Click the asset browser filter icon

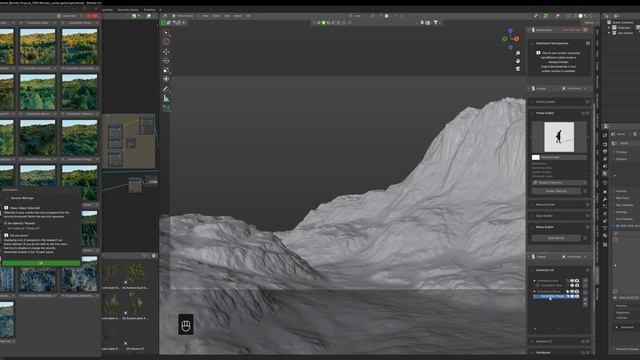click(144, 256)
